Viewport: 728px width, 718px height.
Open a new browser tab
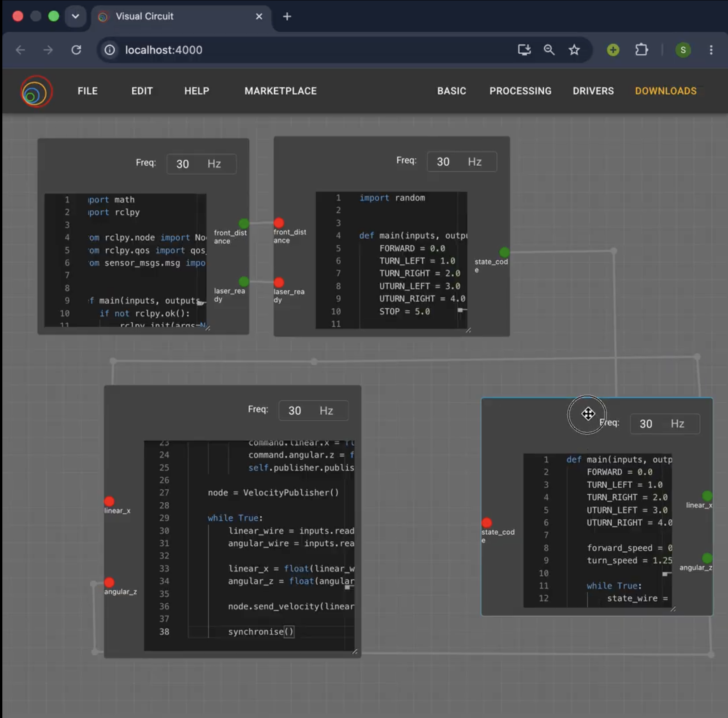[287, 16]
